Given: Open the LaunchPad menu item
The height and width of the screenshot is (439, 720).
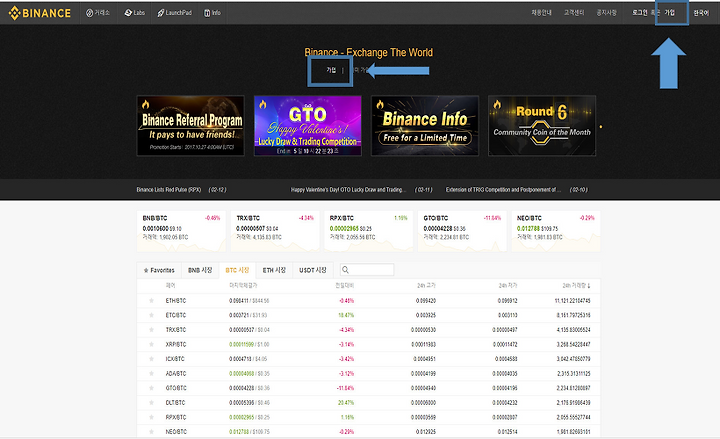Looking at the screenshot, I should tap(174, 13).
